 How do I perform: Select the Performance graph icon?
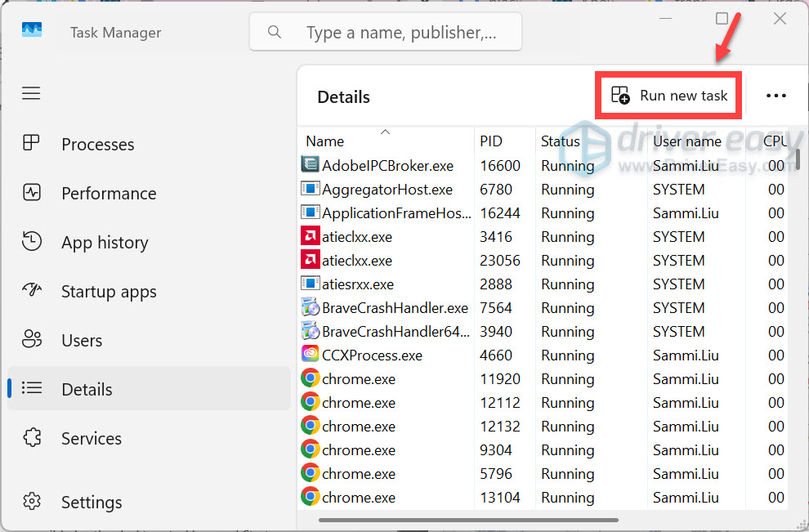tap(32, 193)
